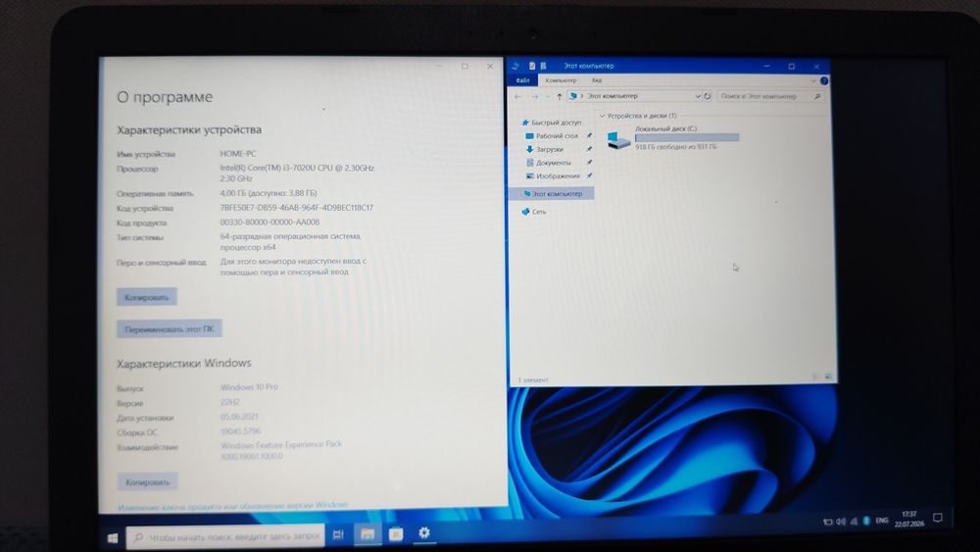Click the Explorer refresh icon
The image size is (980, 552).
click(708, 96)
